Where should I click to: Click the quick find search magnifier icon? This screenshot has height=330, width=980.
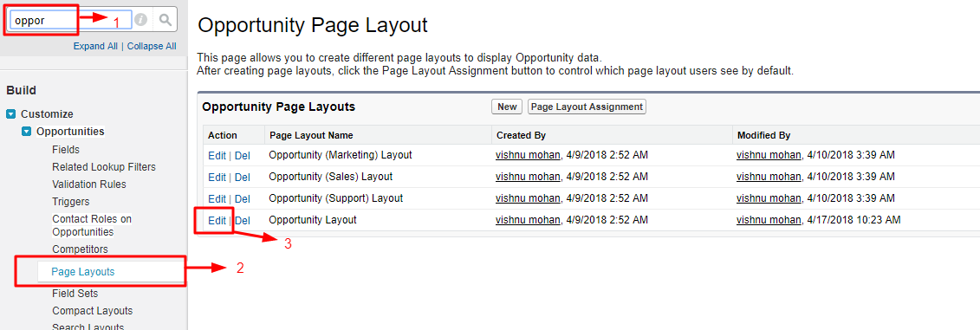(x=165, y=20)
